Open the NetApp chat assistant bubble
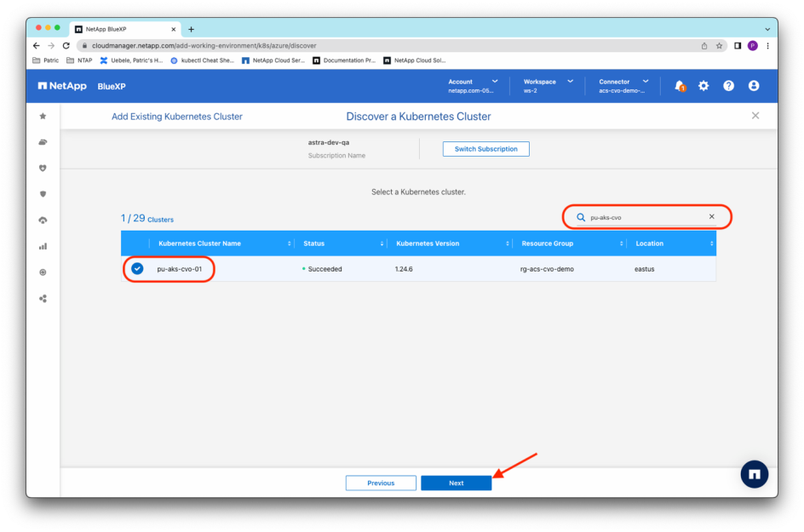Screen dimensions: 804x532 [x=754, y=473]
